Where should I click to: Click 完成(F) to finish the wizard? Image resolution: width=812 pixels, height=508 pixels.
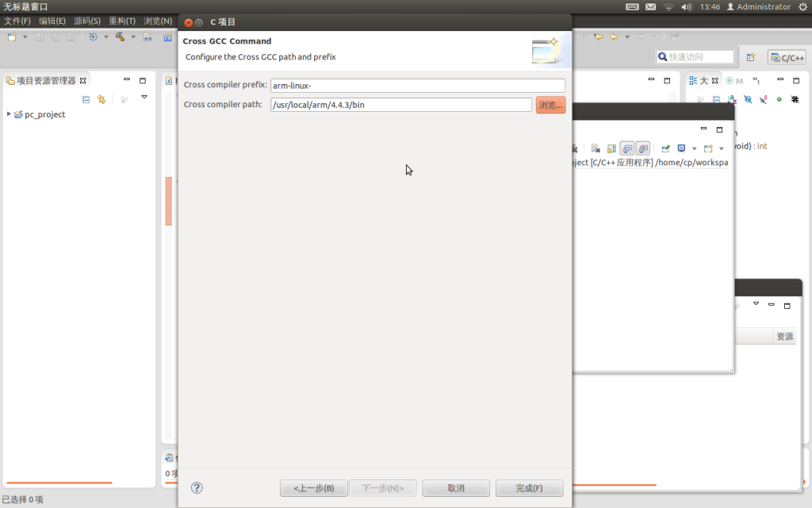click(529, 487)
